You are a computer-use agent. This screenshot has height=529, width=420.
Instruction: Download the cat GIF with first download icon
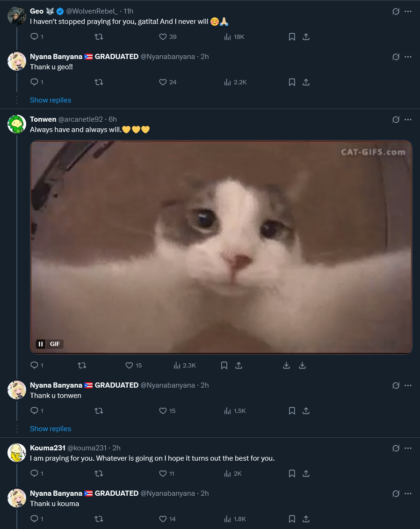point(286,365)
